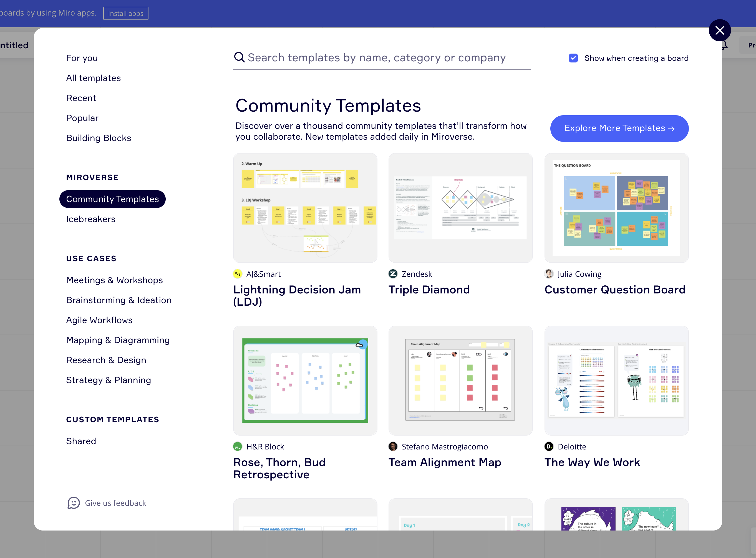Click Stefano Mastrogiacomo's avatar
This screenshot has height=558, width=756.
(x=393, y=446)
